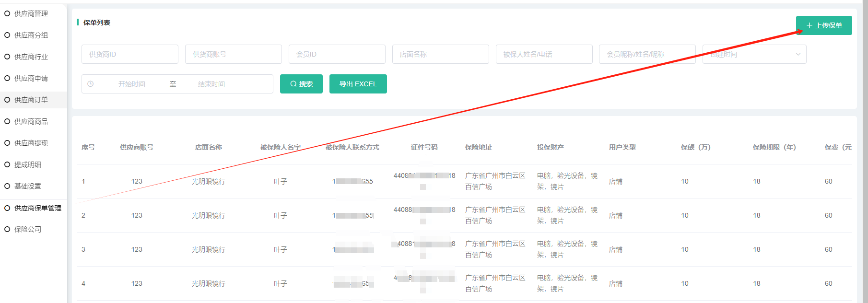This screenshot has height=303, width=868.
Task: Click the 结束时间 end date field
Action: (x=211, y=84)
